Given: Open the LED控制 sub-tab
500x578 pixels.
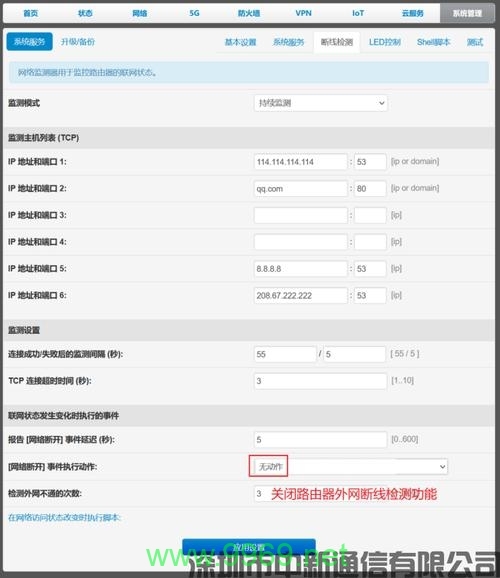Looking at the screenshot, I should 385,42.
